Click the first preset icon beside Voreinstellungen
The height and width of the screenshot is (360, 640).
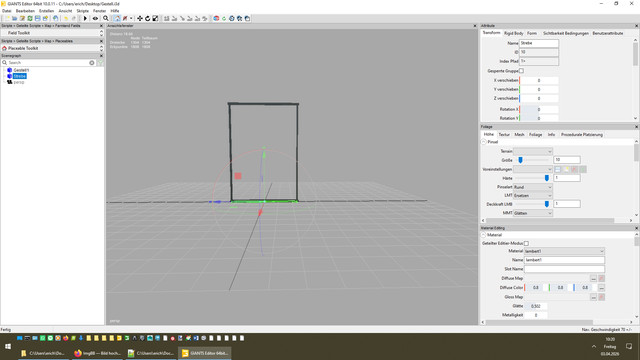click(558, 169)
